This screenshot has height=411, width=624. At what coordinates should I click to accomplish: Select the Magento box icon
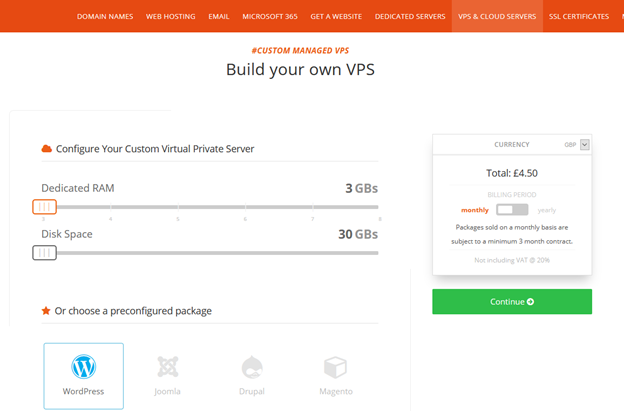pyautogui.click(x=335, y=367)
